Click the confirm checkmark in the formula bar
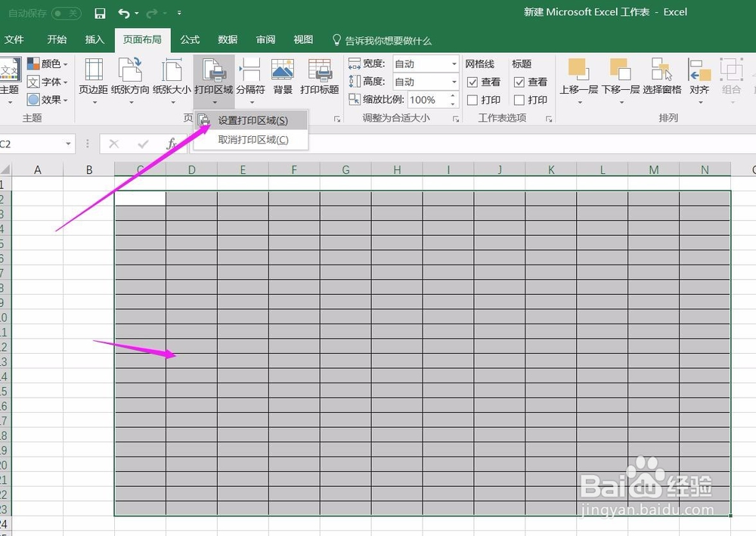The height and width of the screenshot is (536, 756). [143, 144]
